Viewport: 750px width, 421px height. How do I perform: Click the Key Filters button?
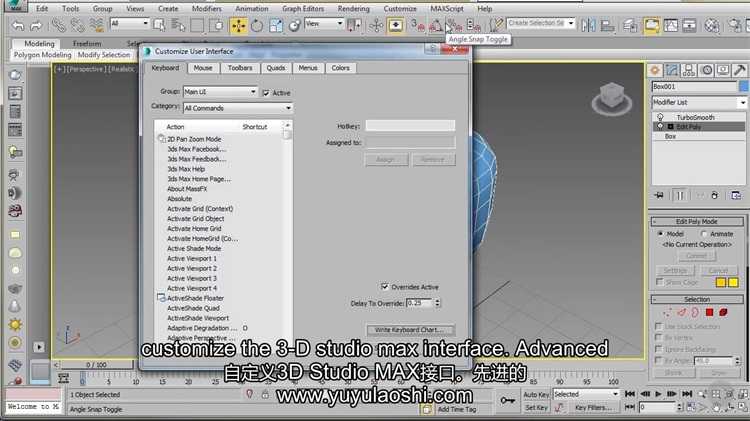click(x=593, y=408)
